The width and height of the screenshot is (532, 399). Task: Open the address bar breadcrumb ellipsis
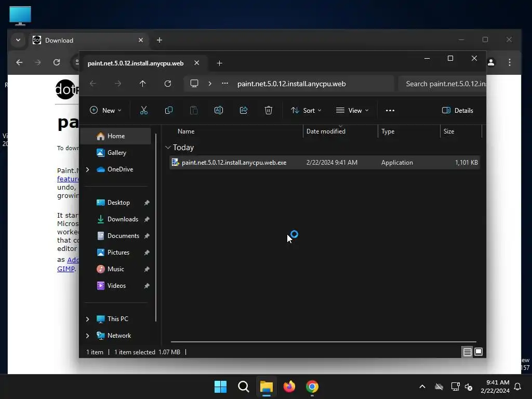click(x=225, y=84)
